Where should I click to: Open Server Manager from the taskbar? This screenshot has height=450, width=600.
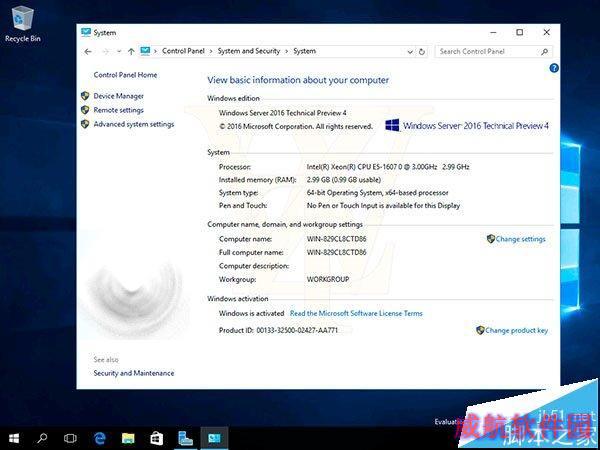click(186, 438)
